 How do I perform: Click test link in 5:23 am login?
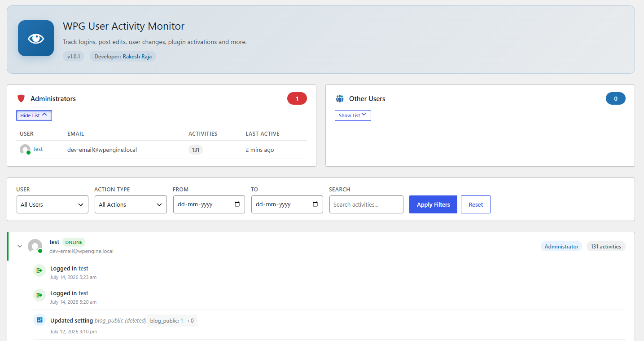click(x=83, y=269)
